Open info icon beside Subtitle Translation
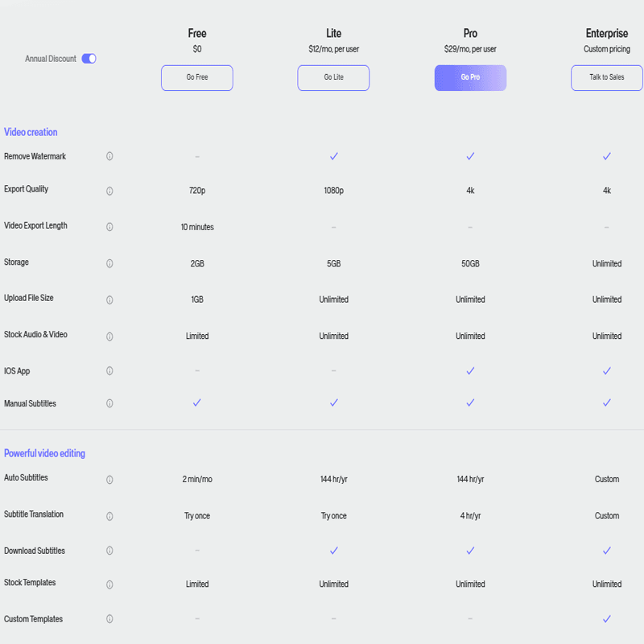Viewport: 644px width, 644px height. tap(109, 515)
